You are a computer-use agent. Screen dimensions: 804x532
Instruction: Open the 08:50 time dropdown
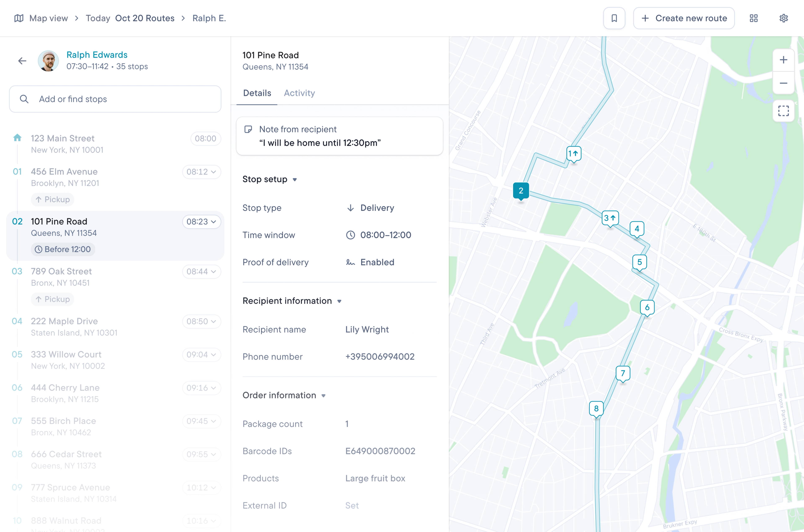tap(202, 321)
